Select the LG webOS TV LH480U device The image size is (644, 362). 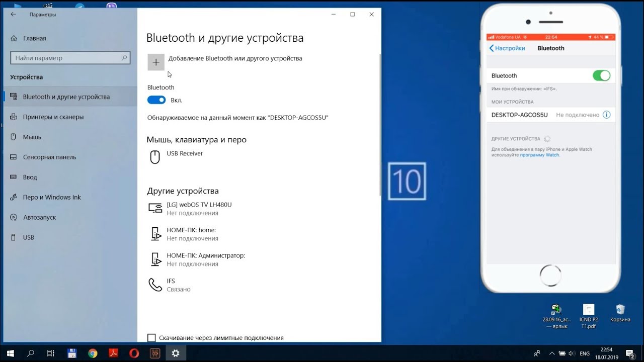pos(199,209)
